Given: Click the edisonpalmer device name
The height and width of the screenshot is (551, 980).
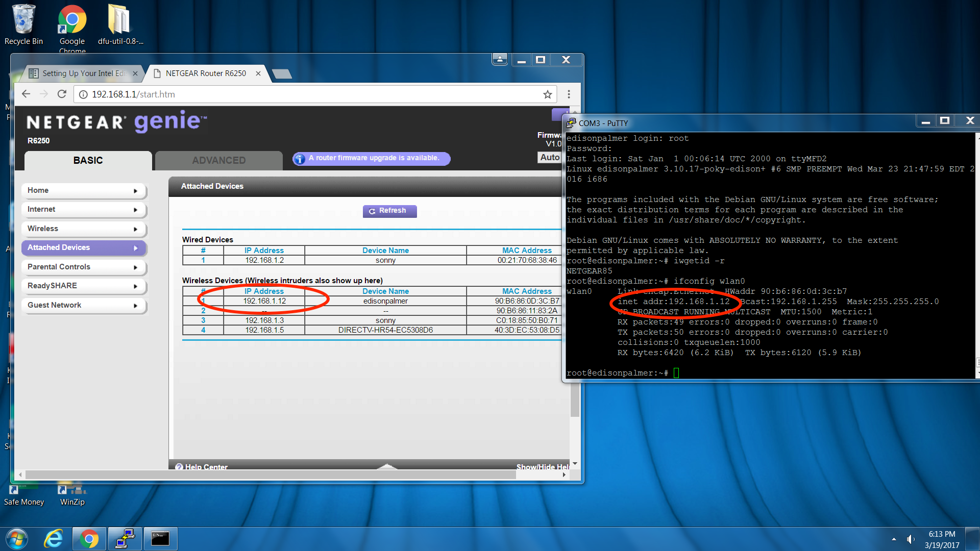Looking at the screenshot, I should coord(385,301).
